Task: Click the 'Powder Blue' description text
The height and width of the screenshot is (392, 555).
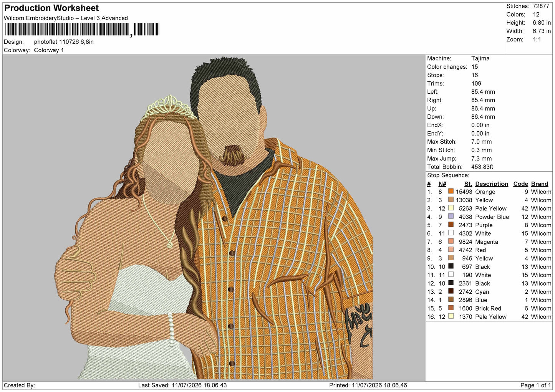Action: point(492,217)
